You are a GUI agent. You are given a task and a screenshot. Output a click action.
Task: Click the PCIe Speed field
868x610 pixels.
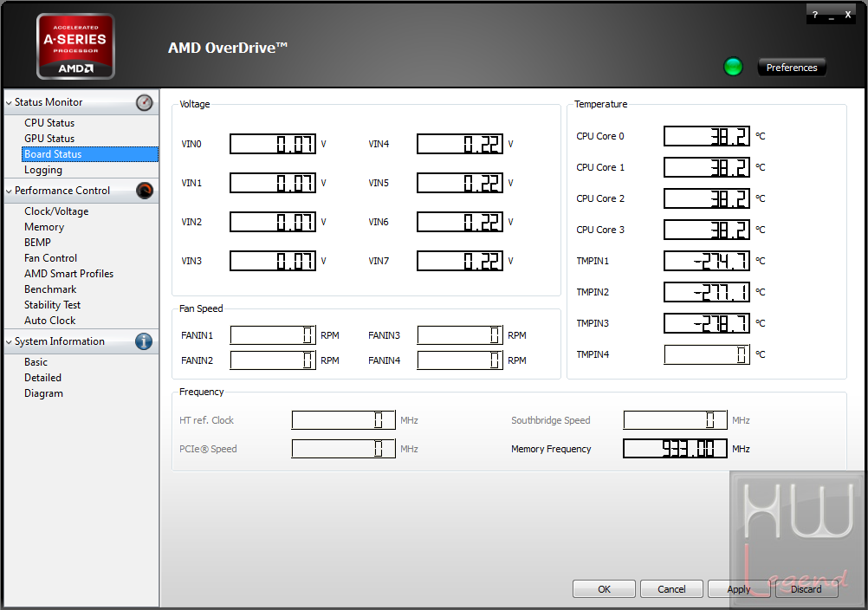(x=343, y=448)
